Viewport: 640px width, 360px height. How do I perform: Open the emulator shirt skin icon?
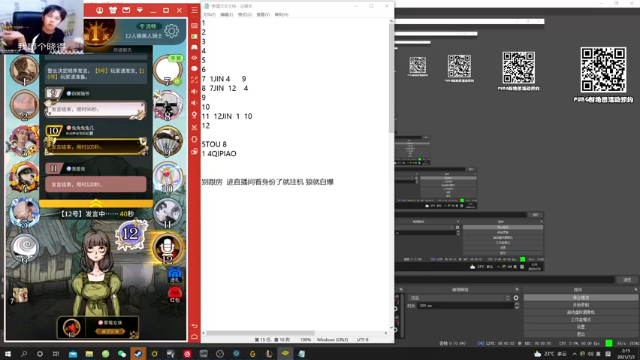point(113,10)
